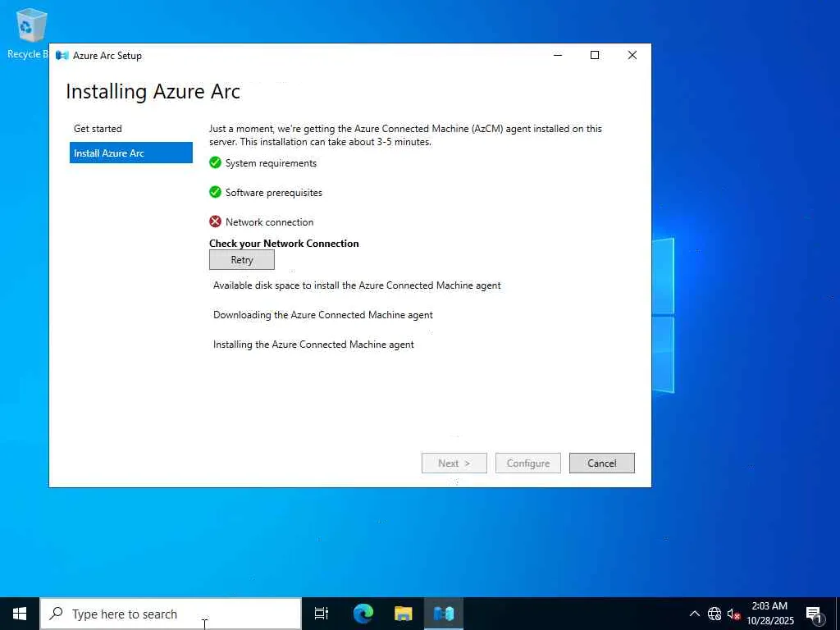Show hidden system tray icons
The height and width of the screenshot is (630, 840).
(x=694, y=614)
